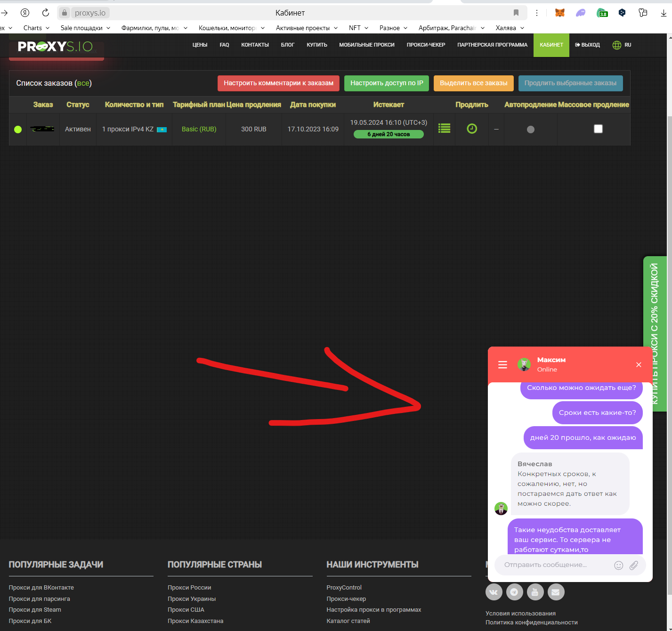Expand the Халява bookmarks folder
Image resolution: width=672 pixels, height=631 pixels.
[x=510, y=28]
